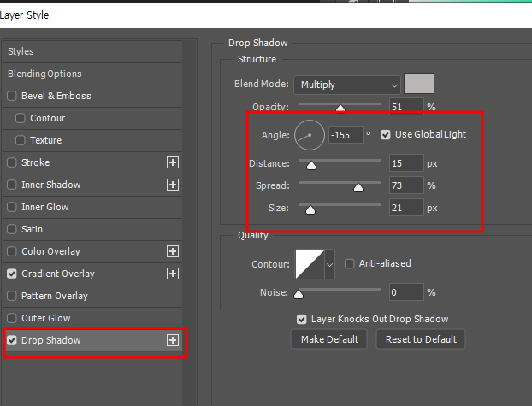Image resolution: width=532 pixels, height=406 pixels.
Task: Select the Gradient Overlay label
Action: point(58,274)
